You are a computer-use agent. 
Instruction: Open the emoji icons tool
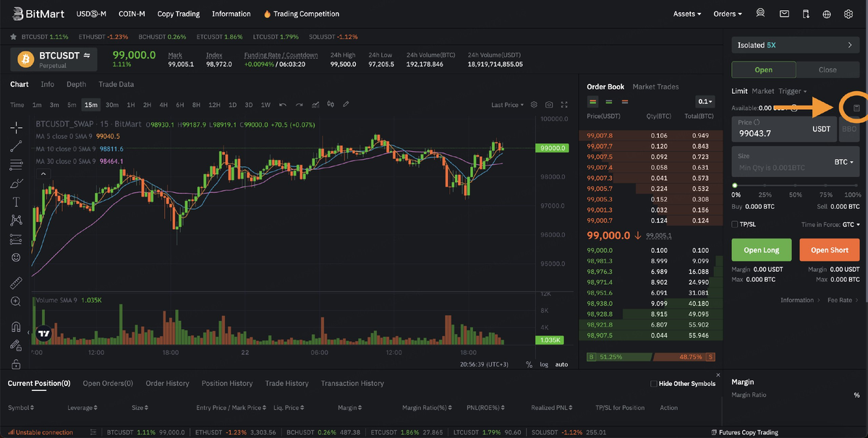click(x=16, y=257)
